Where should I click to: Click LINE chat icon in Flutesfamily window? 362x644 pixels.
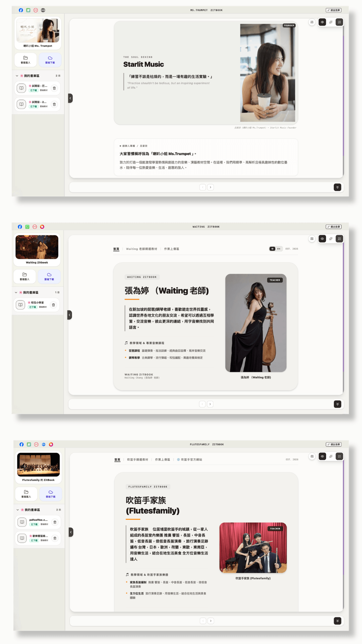click(29, 444)
